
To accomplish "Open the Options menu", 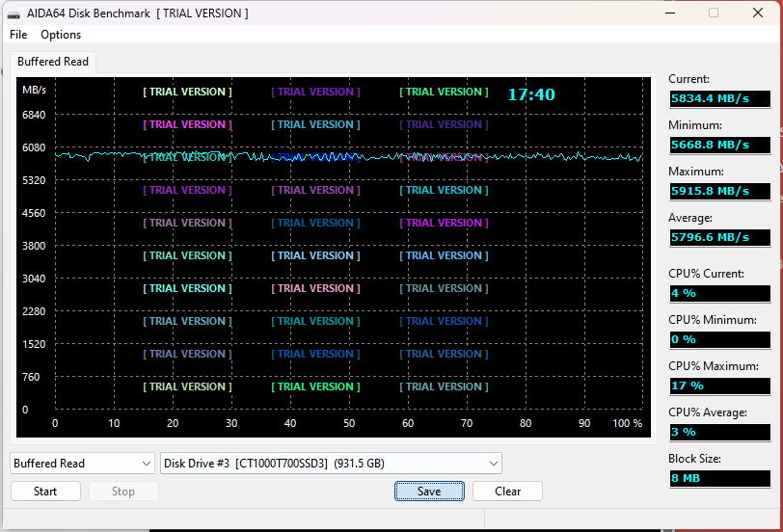I will click(61, 35).
